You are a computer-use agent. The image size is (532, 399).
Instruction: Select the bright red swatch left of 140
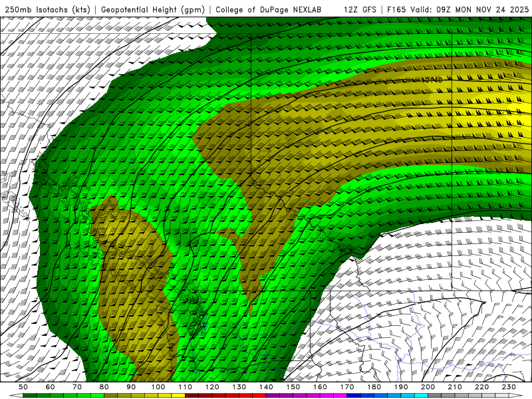point(259,396)
